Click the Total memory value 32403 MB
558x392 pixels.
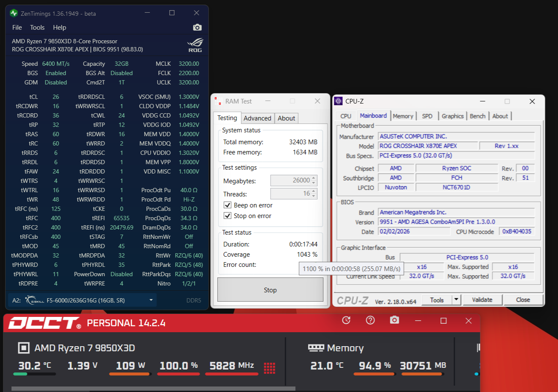[303, 142]
